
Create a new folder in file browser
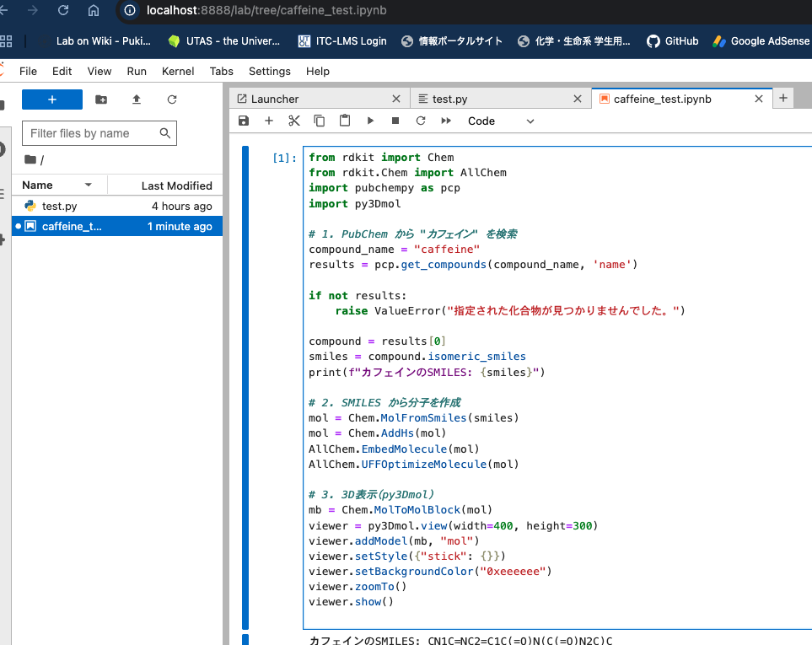(101, 99)
